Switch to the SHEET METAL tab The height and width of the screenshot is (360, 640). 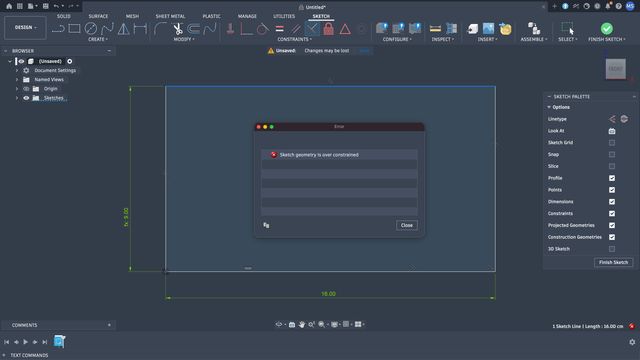tap(170, 16)
